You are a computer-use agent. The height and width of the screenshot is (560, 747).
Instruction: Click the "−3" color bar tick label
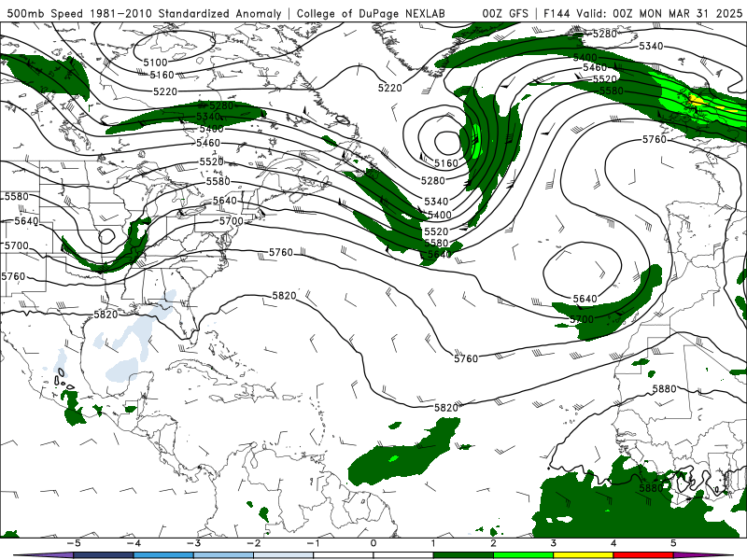pos(193,543)
